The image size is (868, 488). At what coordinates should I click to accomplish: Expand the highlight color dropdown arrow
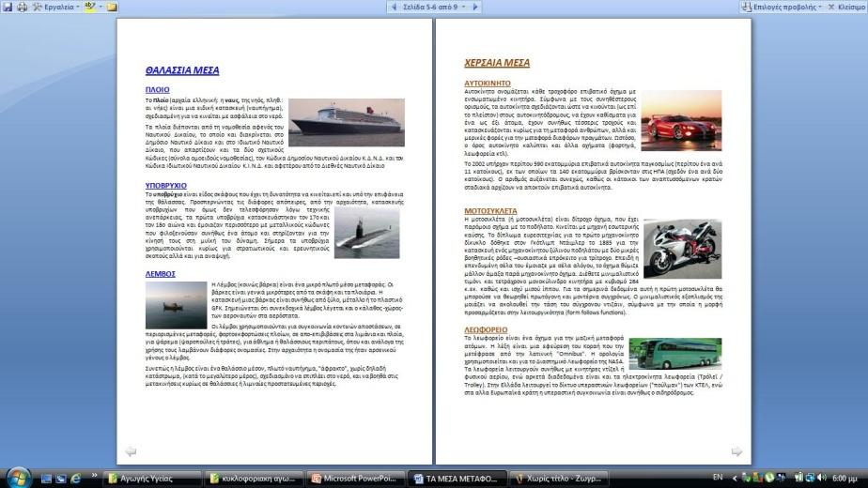point(101,7)
